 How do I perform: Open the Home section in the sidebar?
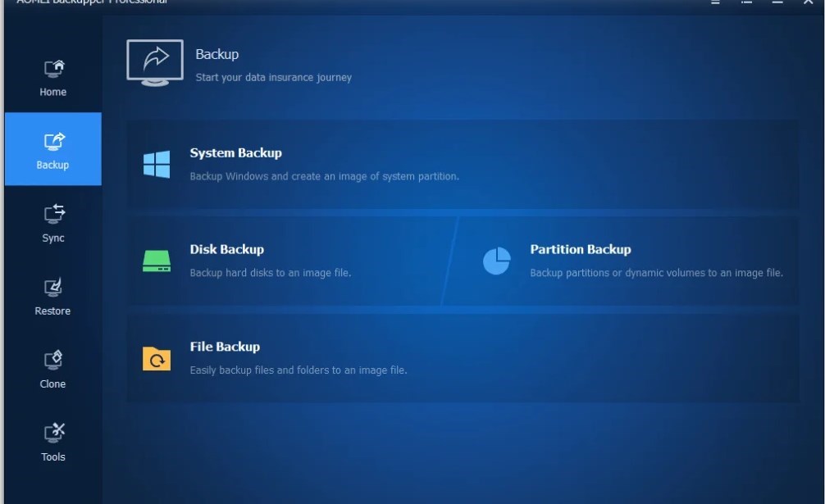click(52, 78)
